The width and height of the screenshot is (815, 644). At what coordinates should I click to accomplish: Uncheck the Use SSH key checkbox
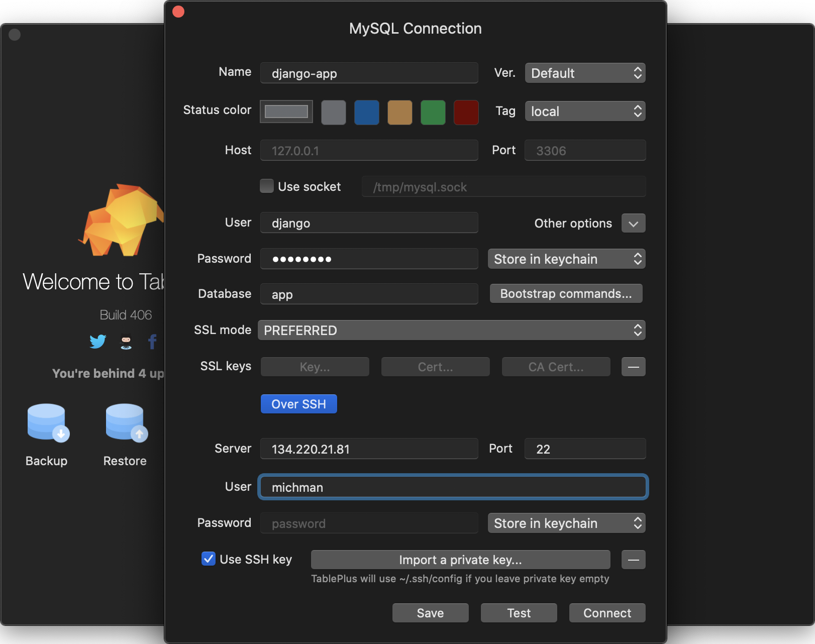click(x=209, y=559)
